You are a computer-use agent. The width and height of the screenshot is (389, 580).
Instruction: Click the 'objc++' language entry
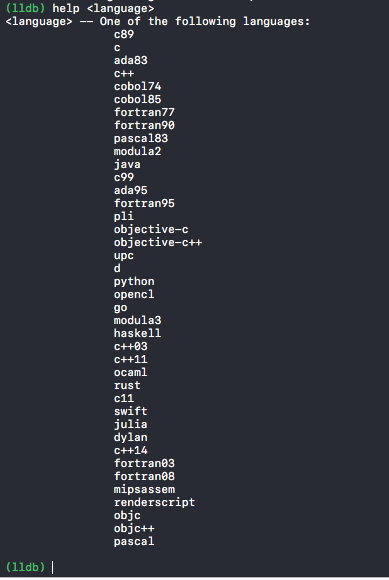(134, 529)
